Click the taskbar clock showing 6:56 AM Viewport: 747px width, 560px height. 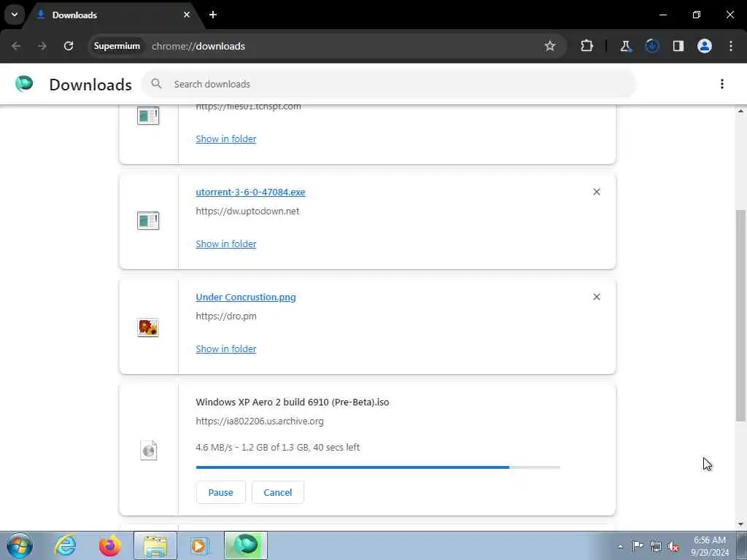[709, 546]
